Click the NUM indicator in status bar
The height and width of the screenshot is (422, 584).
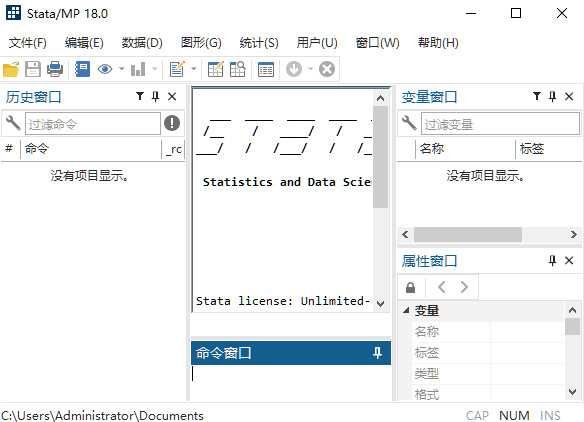514,415
